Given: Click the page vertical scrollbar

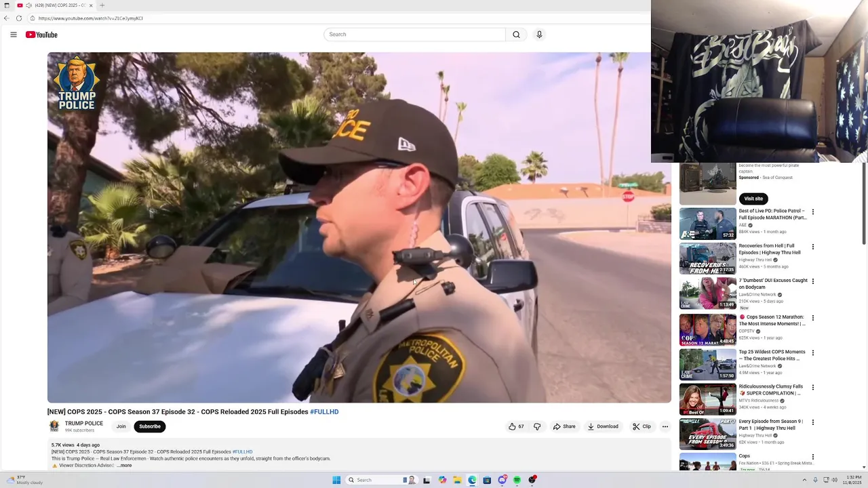Looking at the screenshot, I should (x=864, y=203).
